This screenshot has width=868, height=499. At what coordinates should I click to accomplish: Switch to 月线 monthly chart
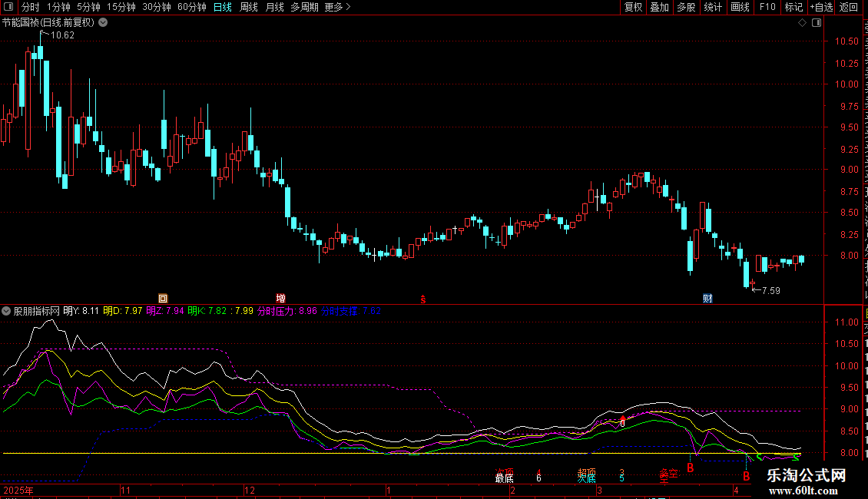click(274, 7)
